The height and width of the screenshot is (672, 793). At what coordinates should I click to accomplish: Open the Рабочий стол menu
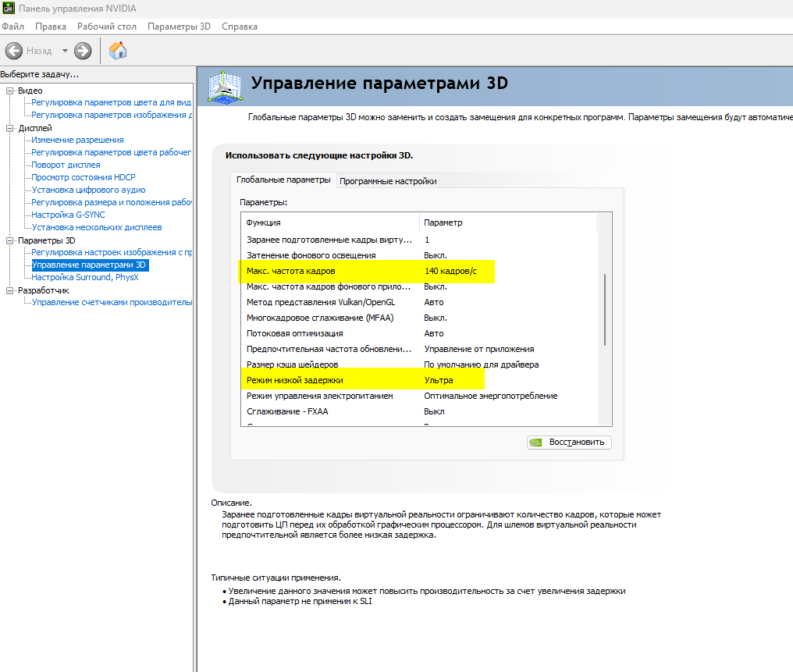click(107, 27)
